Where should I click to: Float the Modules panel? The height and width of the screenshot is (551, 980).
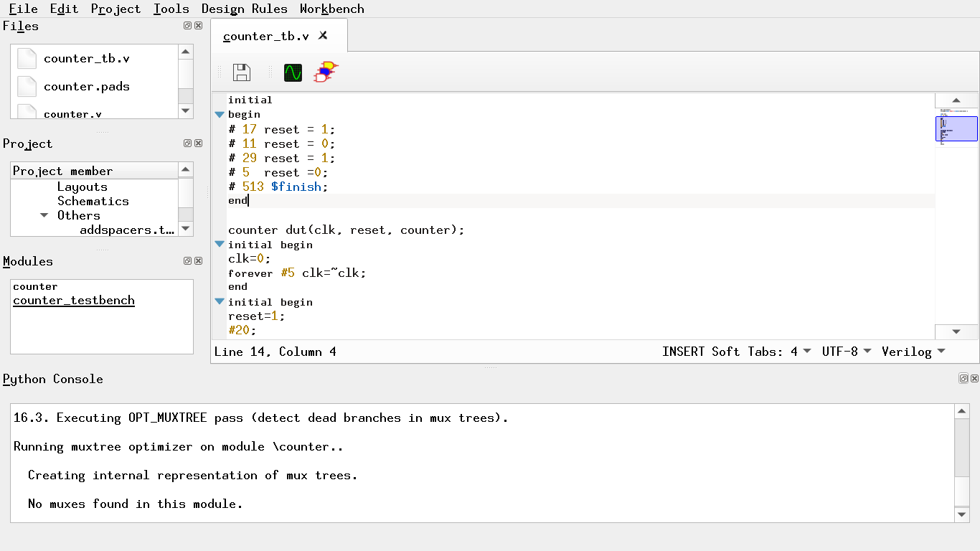(187, 260)
